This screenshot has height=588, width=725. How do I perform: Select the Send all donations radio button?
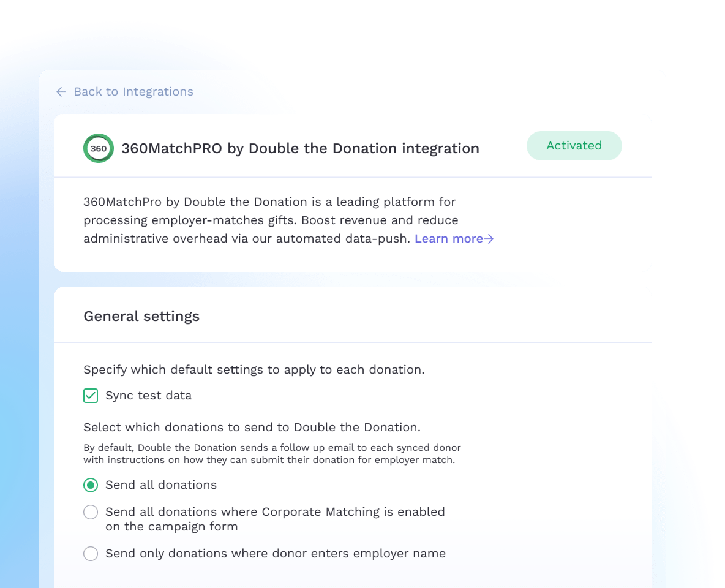[91, 485]
